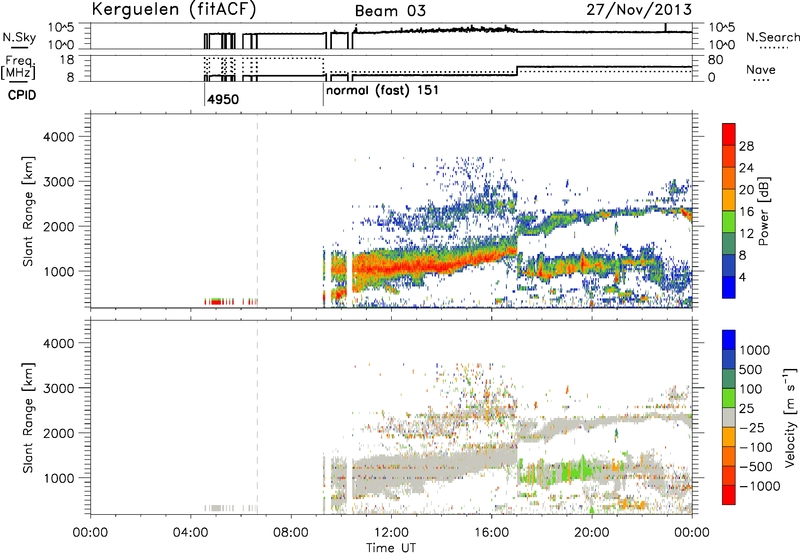Click the 'Time UT' axis title
800x554 pixels.
coord(391,548)
